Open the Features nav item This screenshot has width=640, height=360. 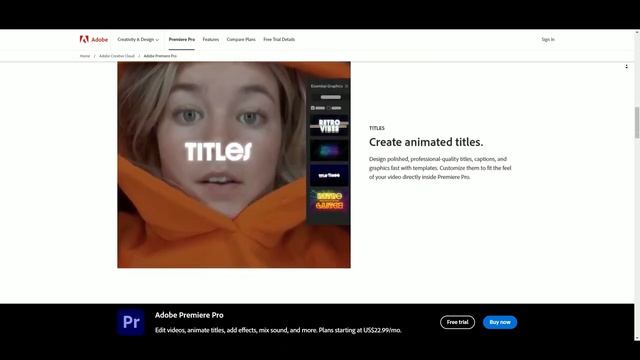click(211, 40)
